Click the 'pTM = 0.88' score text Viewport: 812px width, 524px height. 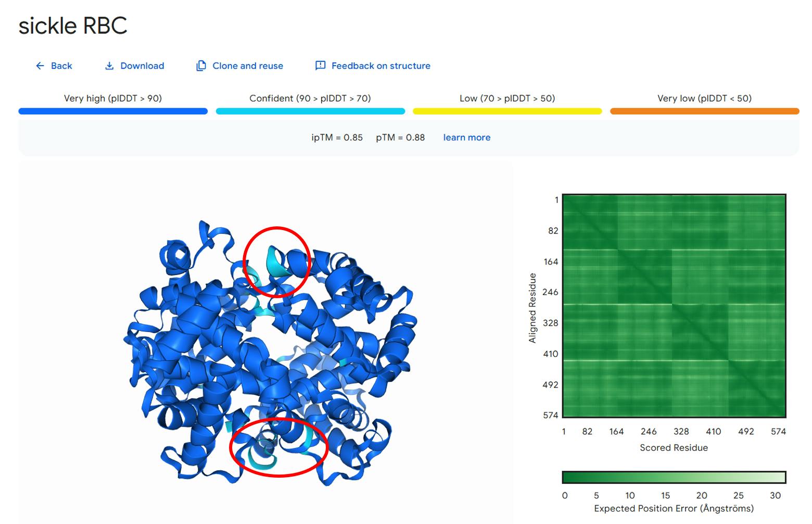(x=400, y=137)
